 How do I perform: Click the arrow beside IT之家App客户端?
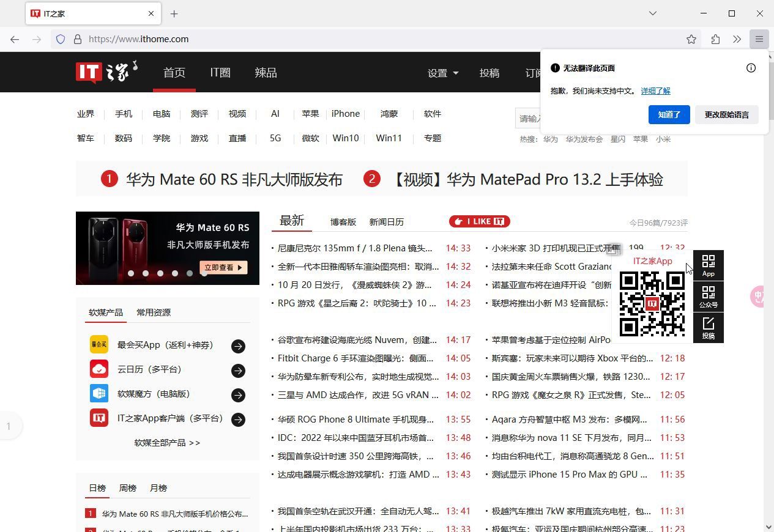[238, 419]
